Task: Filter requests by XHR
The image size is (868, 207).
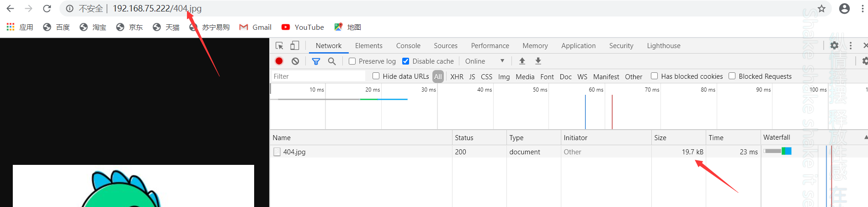Action: [457, 76]
